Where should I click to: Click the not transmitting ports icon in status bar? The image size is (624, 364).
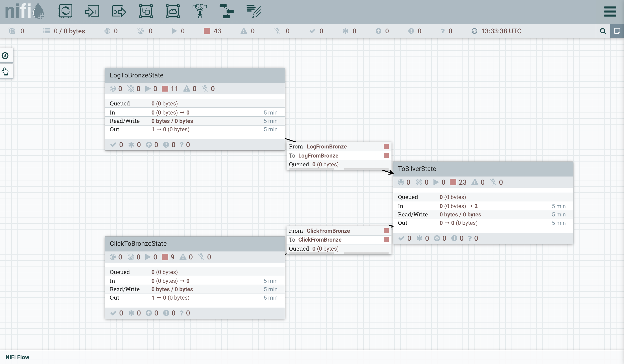click(x=141, y=31)
